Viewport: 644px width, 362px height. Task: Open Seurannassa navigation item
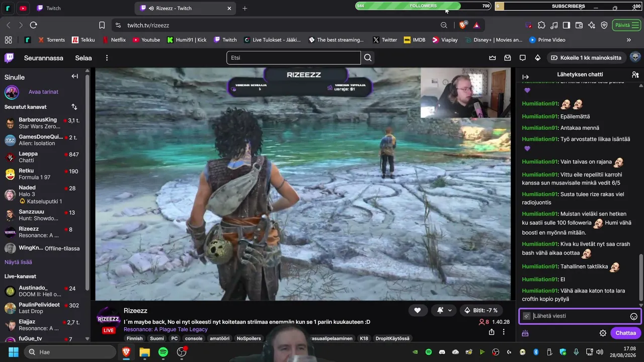[x=44, y=58]
